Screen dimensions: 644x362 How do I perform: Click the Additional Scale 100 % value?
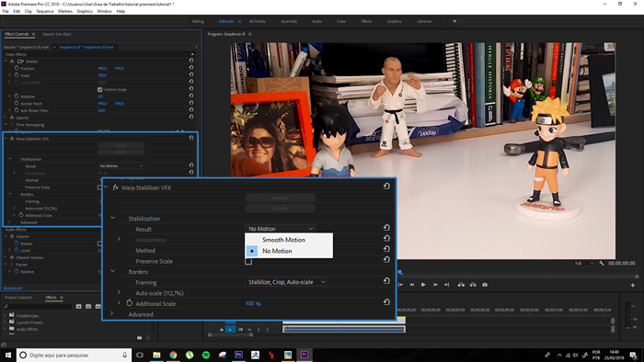[x=253, y=303]
